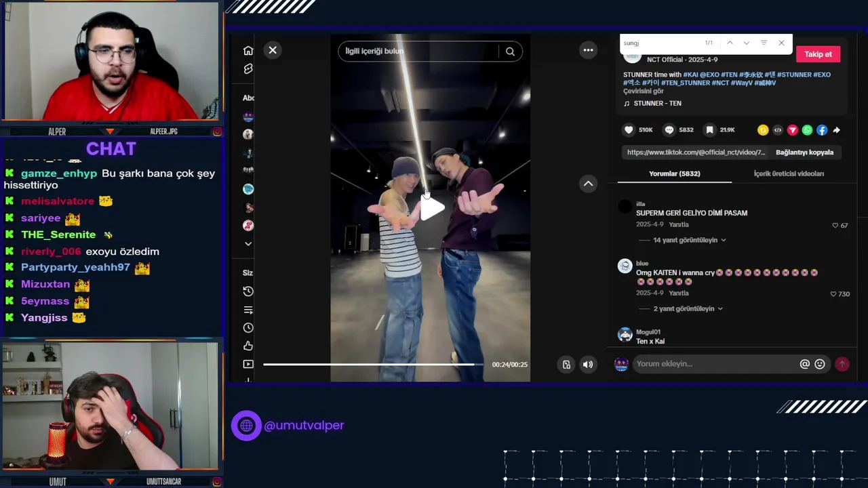Close the browser find bar
The width and height of the screenshot is (868, 488).
coord(781,43)
